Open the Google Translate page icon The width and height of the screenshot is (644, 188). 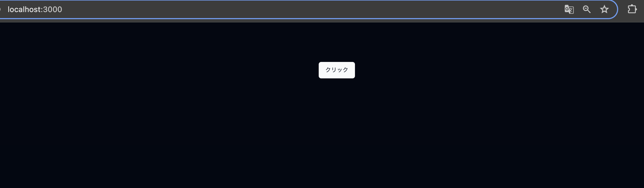[x=569, y=10]
